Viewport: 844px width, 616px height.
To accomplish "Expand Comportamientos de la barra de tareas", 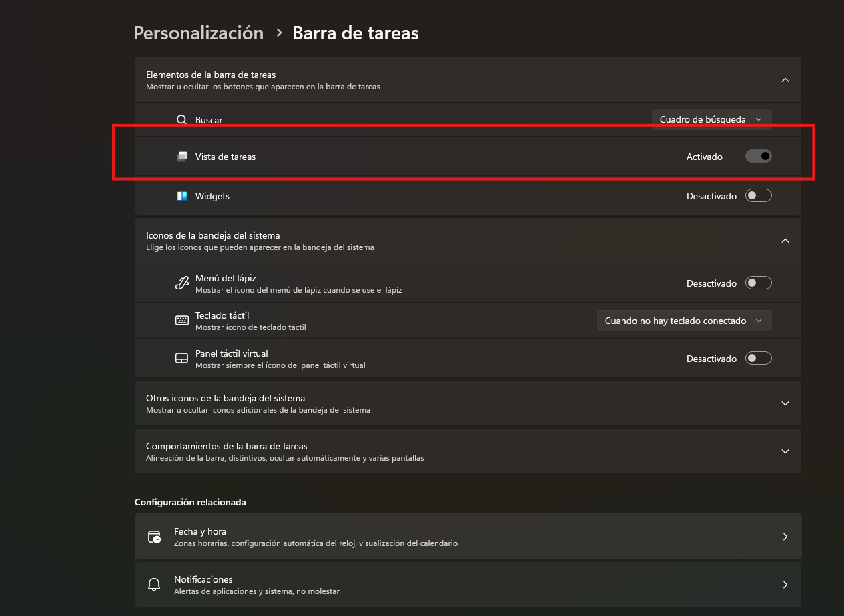I will coord(785,451).
